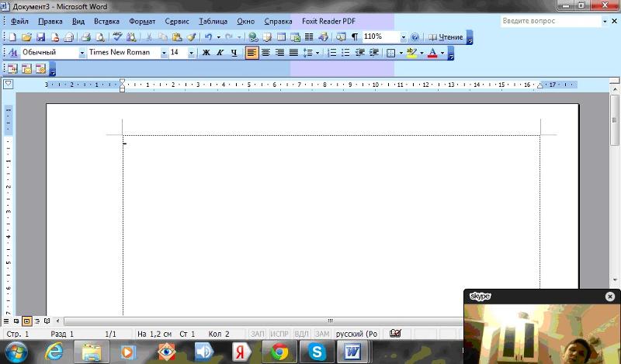Open the Times New Roman font dropdown
The height and width of the screenshot is (364, 621).
[x=164, y=53]
